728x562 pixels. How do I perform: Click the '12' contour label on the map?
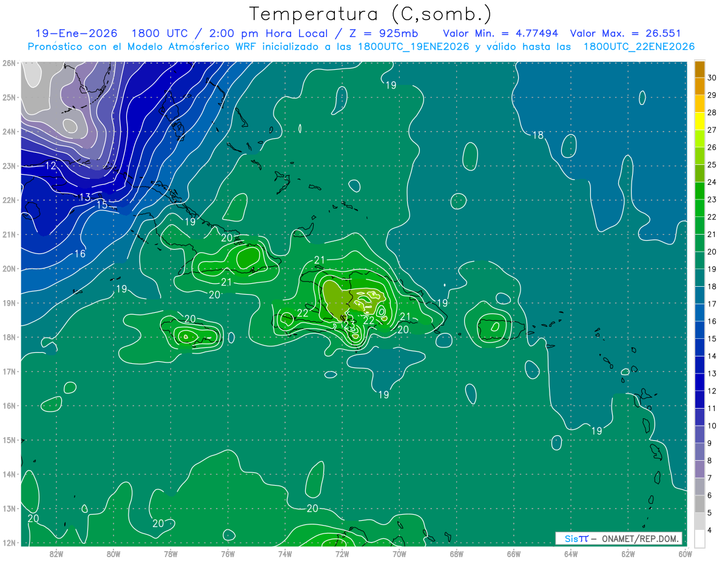tap(51, 166)
